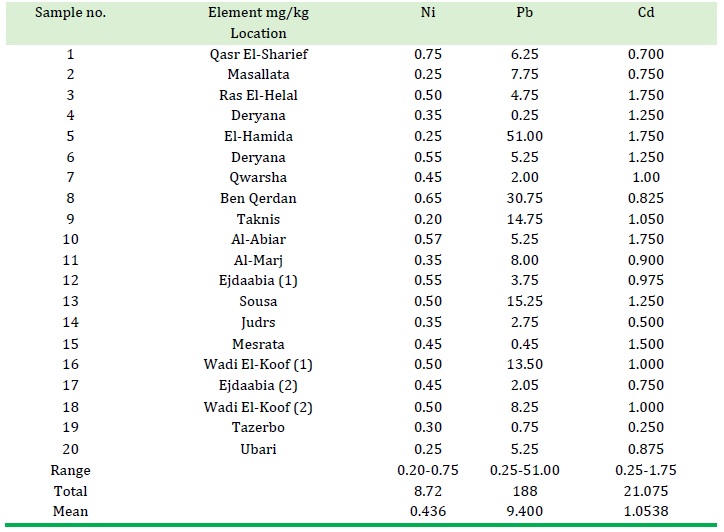The height and width of the screenshot is (532, 724).
Task: Select the Taknis Ni value 0.20
Action: point(428,219)
